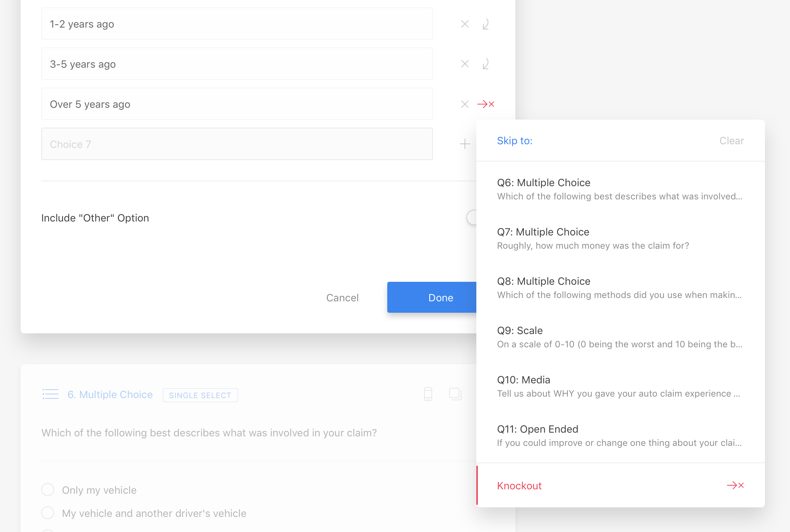Add Choice 7 with the plus icon
This screenshot has height=532, width=790.
[465, 144]
